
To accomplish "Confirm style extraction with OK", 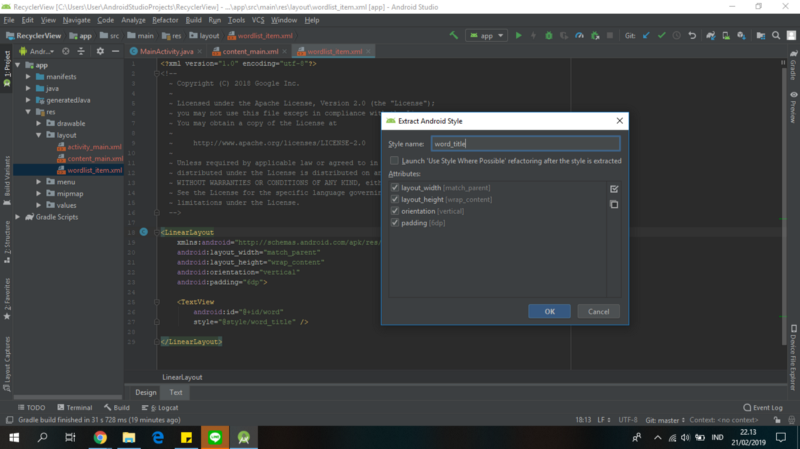I will click(549, 311).
